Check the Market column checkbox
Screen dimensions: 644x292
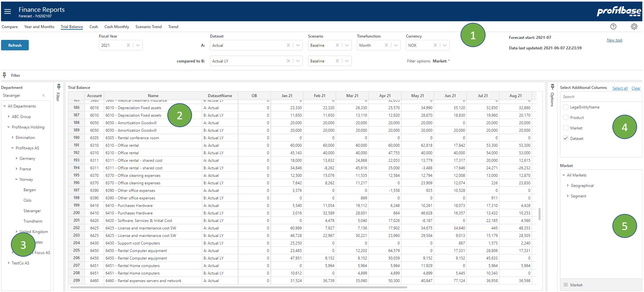[x=566, y=128]
